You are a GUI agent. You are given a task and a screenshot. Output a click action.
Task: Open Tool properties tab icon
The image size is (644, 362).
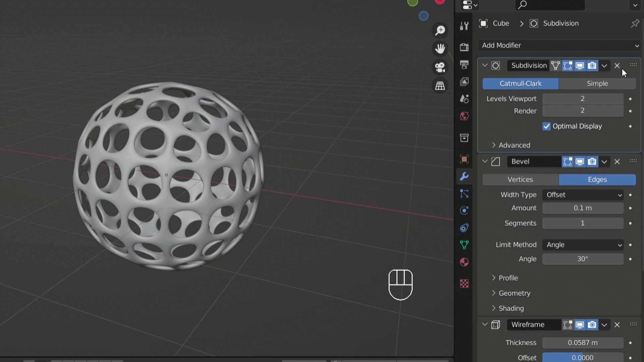[464, 25]
